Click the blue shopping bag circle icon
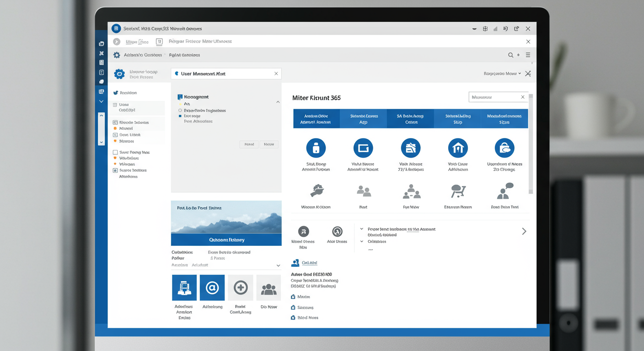The height and width of the screenshot is (351, 644). coord(504,148)
